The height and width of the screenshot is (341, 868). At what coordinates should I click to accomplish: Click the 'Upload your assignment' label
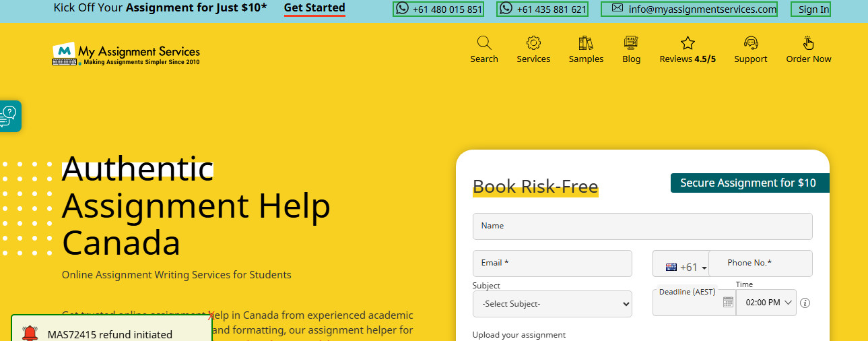[519, 335]
